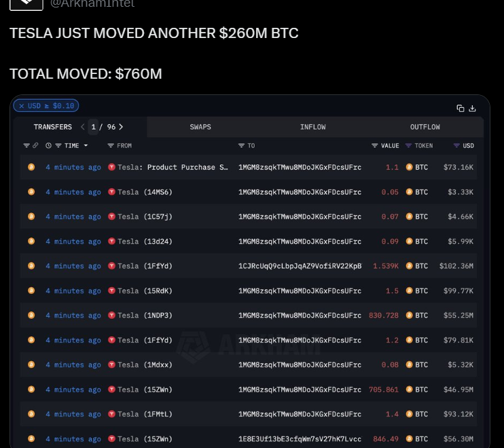Switch to the INFLOW tab

click(x=312, y=127)
